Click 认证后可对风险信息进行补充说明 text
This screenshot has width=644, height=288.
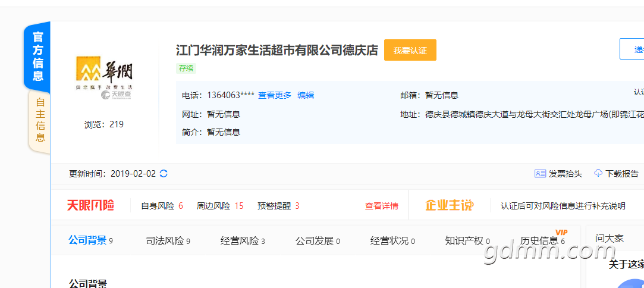pyautogui.click(x=563, y=206)
